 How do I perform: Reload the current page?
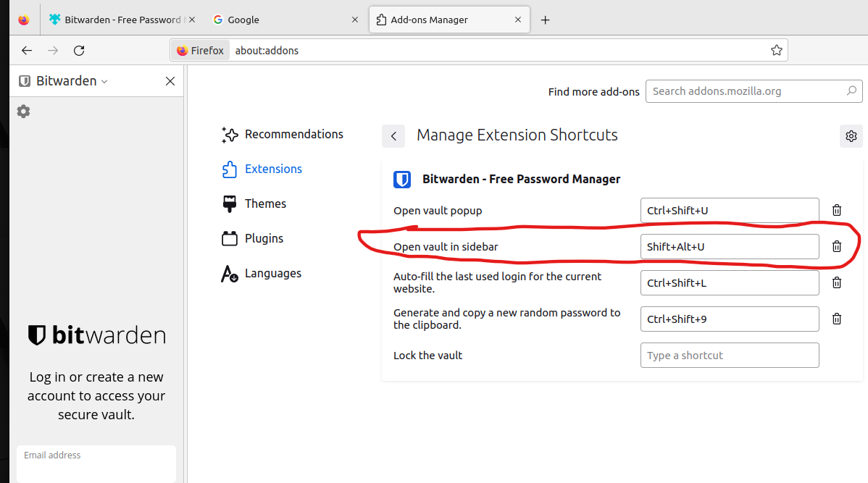tap(79, 51)
